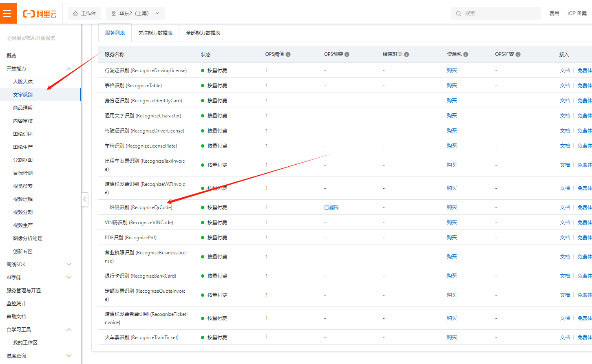Open 服务管理与开通 in the sidebar
The height and width of the screenshot is (364, 592).
point(24,291)
